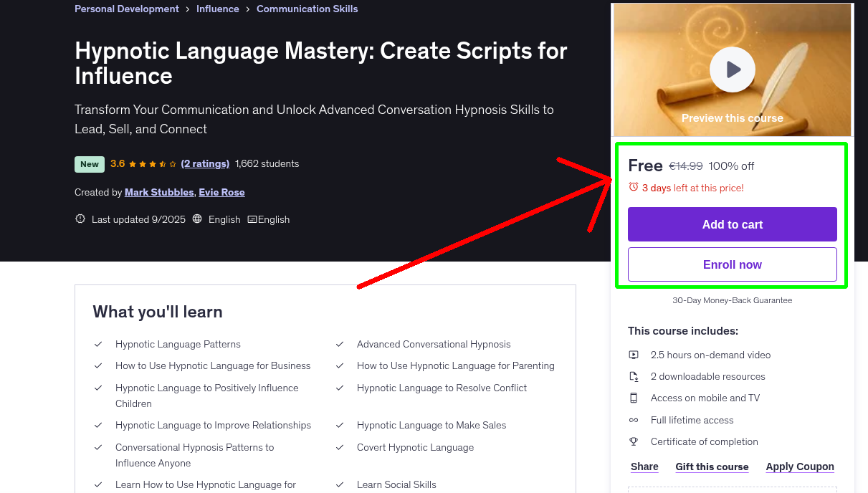This screenshot has width=868, height=493.
Task: Click the last updated clock icon
Action: [80, 219]
